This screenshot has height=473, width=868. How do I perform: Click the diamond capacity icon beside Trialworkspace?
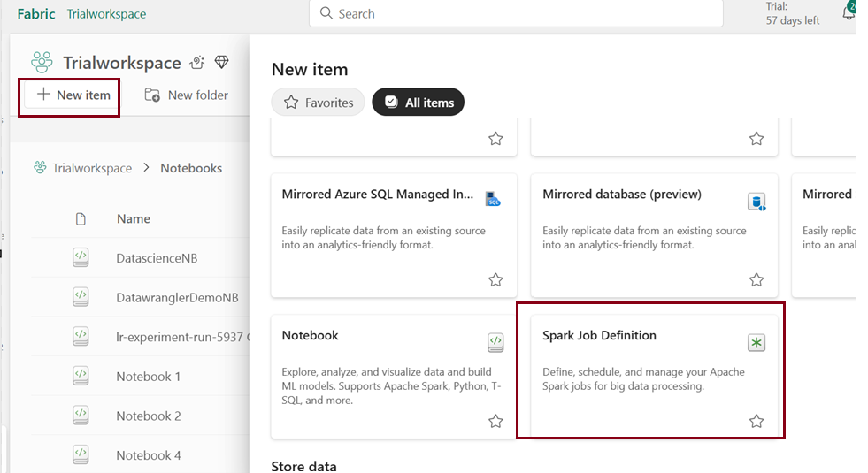(221, 63)
